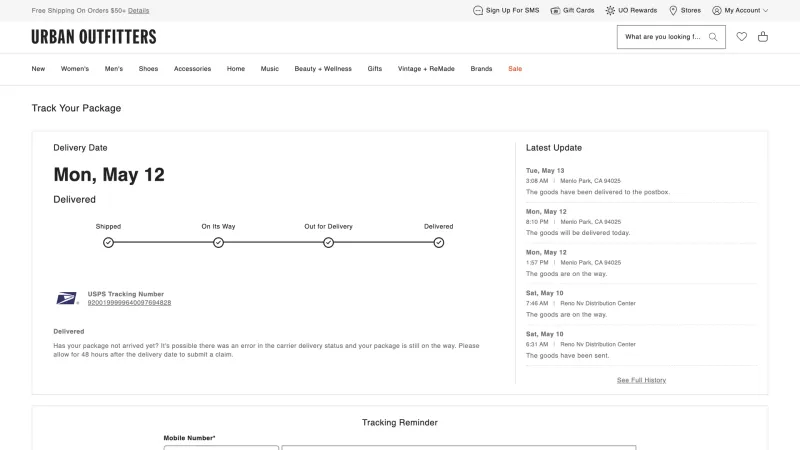Open the Brands menu
The image size is (800, 450).
(481, 68)
